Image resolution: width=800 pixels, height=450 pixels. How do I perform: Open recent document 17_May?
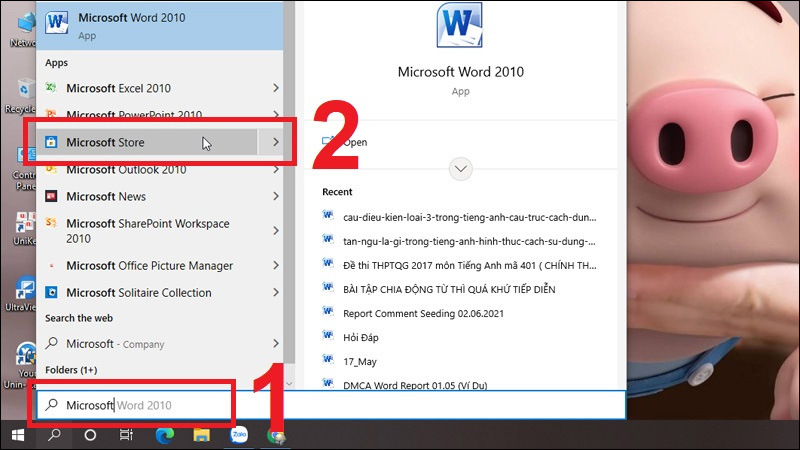(360, 359)
